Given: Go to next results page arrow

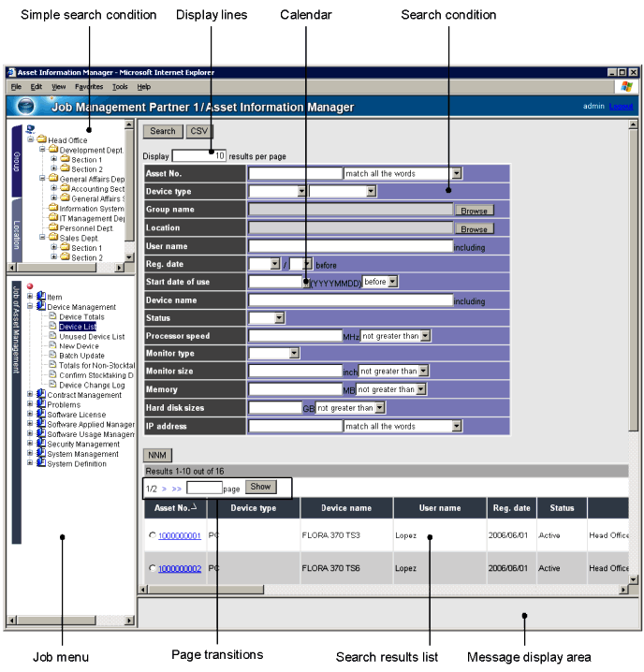Looking at the screenshot, I should click(x=164, y=489).
